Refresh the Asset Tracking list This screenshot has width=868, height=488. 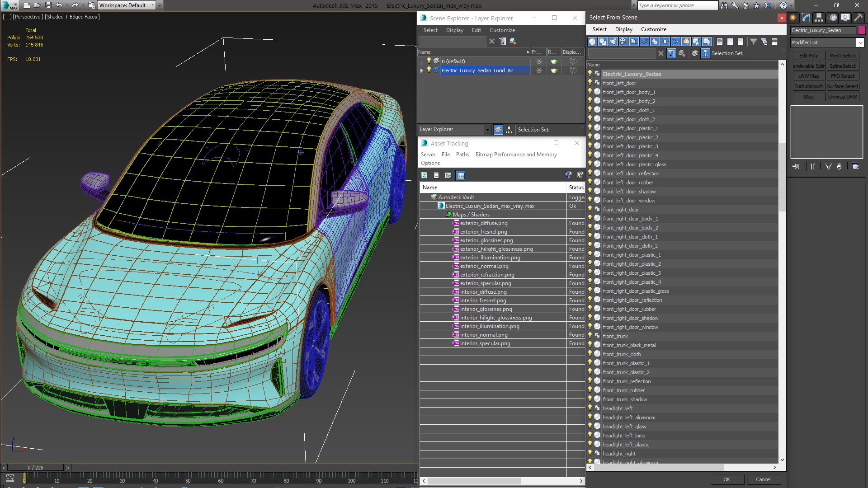coord(424,175)
